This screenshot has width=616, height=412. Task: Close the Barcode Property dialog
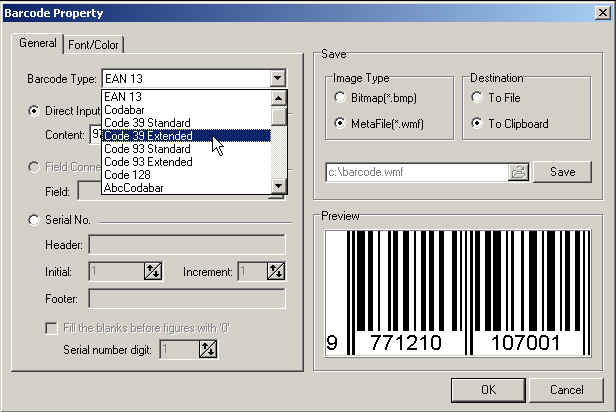602,13
